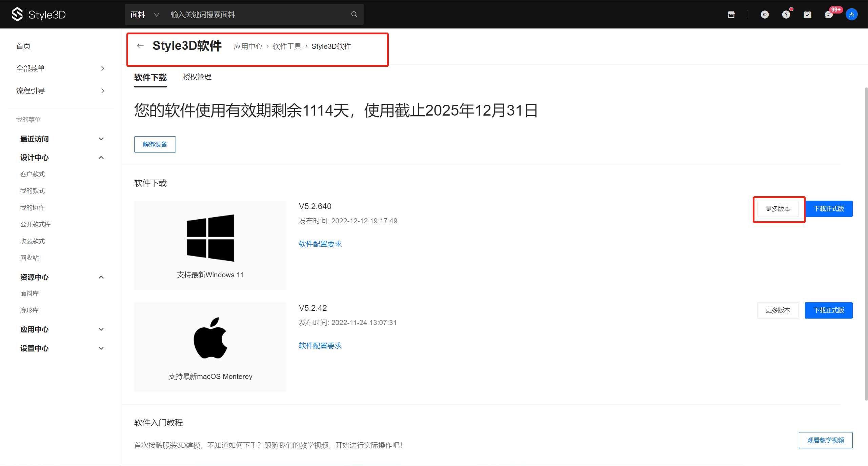The width and height of the screenshot is (868, 466).
Task: Open 我的协作 in sidebar
Action: pos(33,208)
